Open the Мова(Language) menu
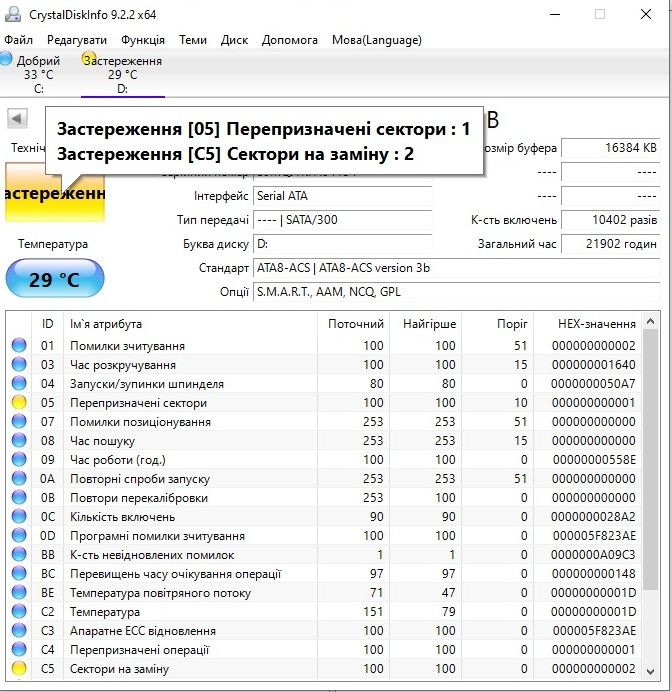The image size is (672, 692). (x=377, y=40)
